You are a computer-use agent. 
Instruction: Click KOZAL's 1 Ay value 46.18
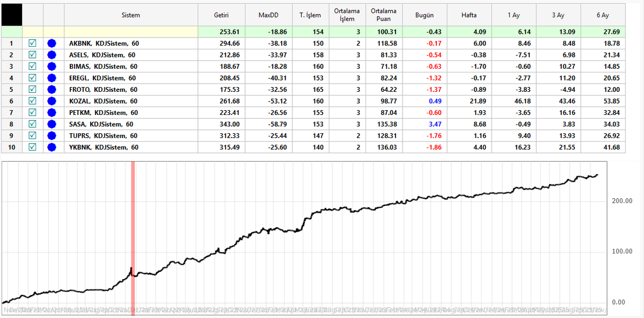522,101
